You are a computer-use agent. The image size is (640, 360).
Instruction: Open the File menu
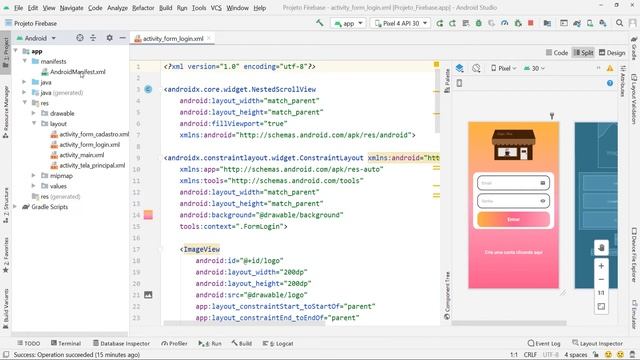coord(18,8)
